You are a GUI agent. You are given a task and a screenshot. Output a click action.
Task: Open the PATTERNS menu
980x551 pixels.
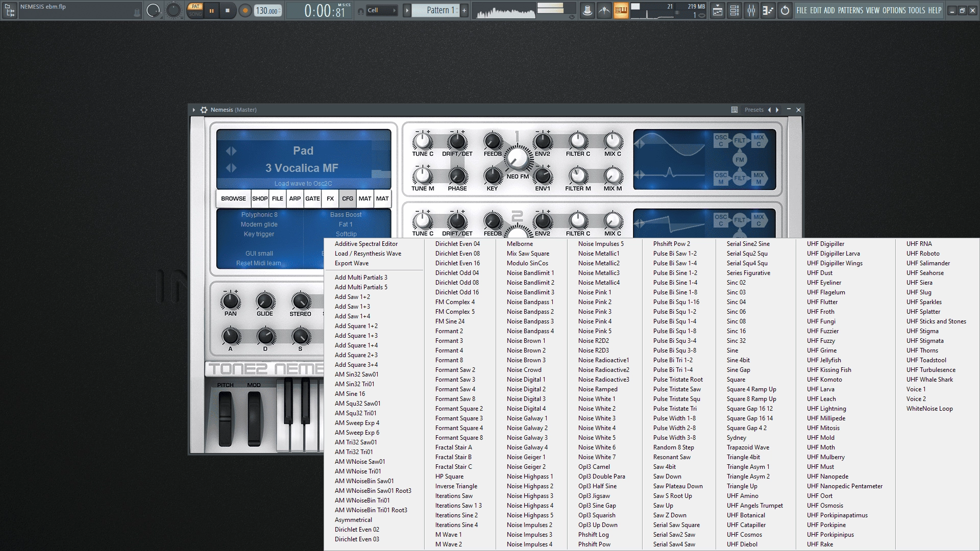pyautogui.click(x=850, y=10)
